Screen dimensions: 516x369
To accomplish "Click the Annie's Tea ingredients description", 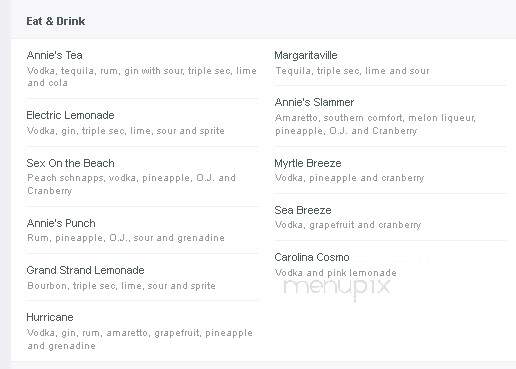I will click(x=142, y=77).
